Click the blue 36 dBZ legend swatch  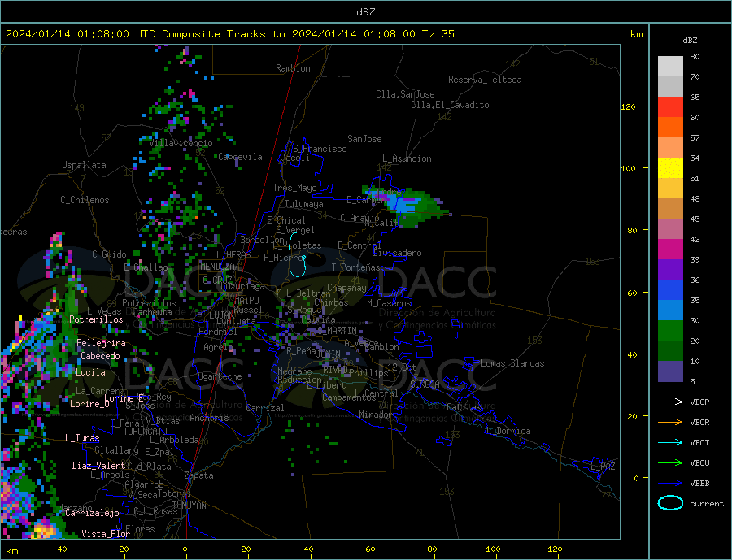(670, 290)
